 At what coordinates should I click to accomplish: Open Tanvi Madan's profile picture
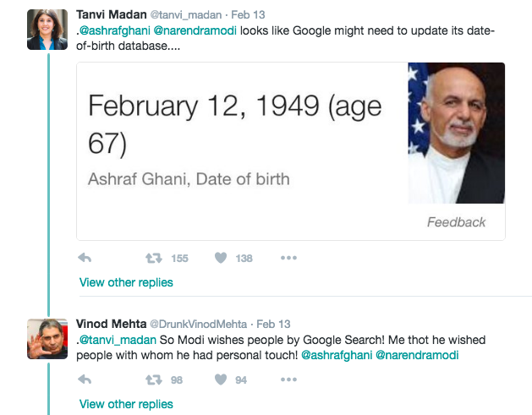coord(47,30)
